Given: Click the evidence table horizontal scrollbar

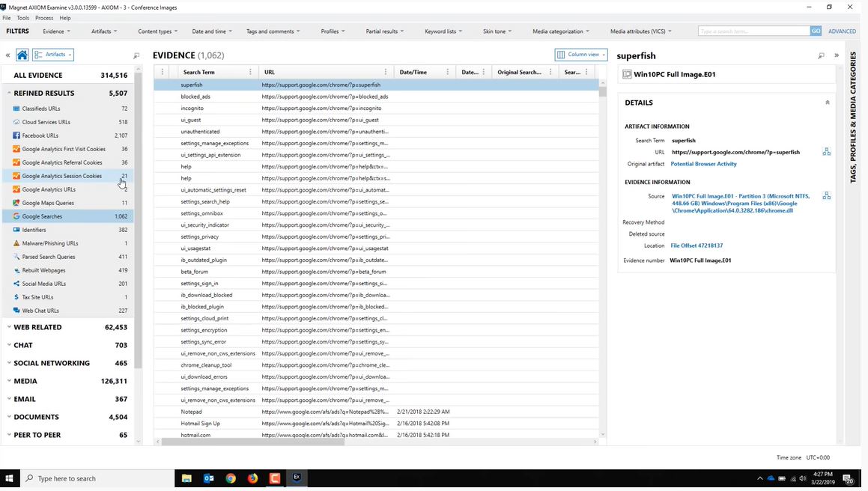Looking at the screenshot, I should pyautogui.click(x=253, y=442).
